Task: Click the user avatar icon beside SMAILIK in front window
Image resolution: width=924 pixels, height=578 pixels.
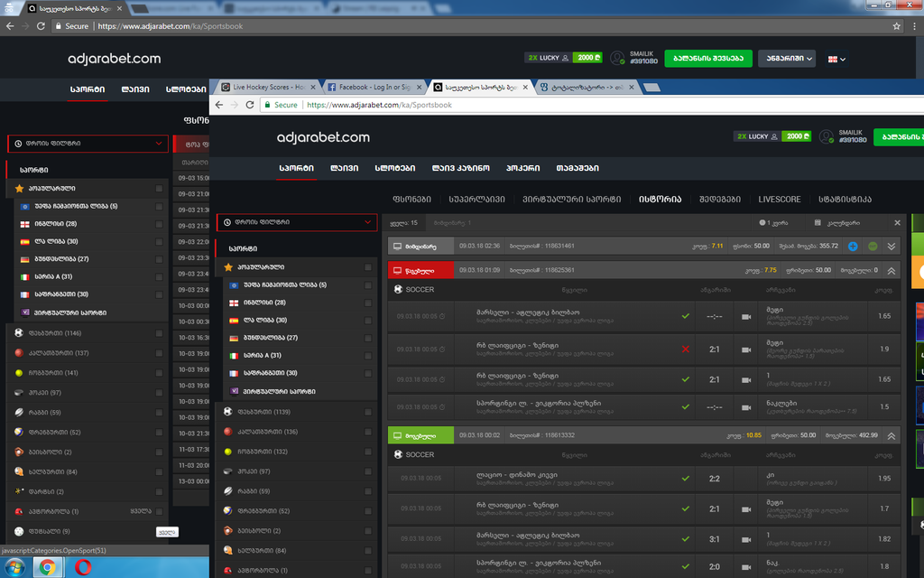Action: coord(827,137)
